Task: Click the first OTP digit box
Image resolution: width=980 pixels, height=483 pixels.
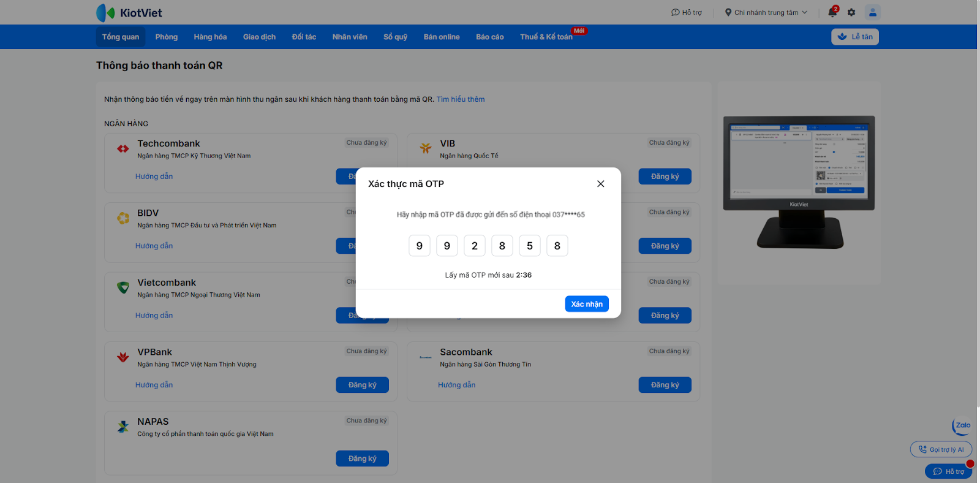Action: [x=420, y=246]
